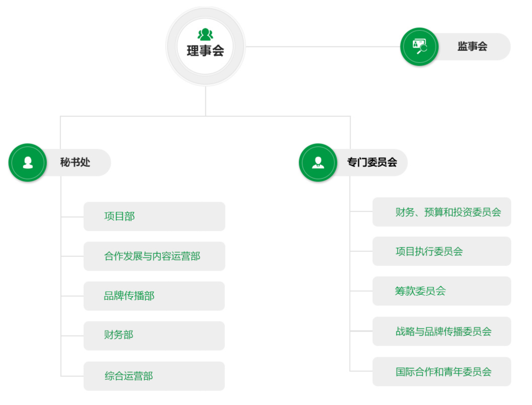Select the 秘书处 label pill
Screen dimensions: 532x405
pos(76,163)
